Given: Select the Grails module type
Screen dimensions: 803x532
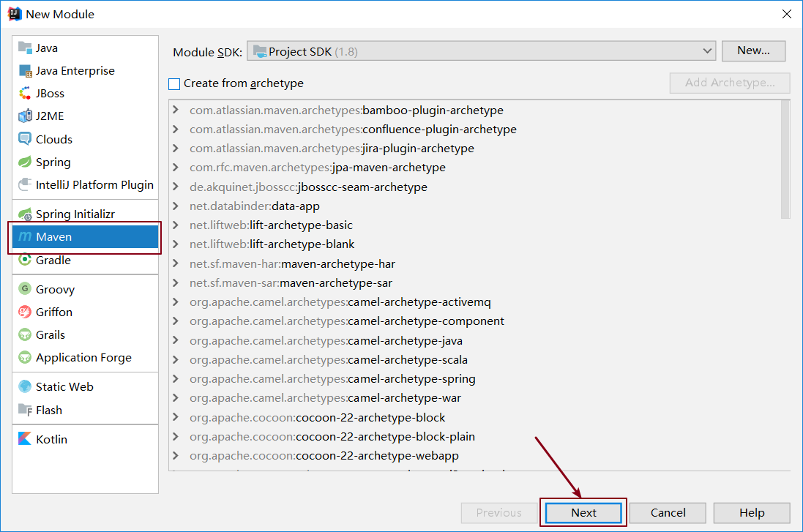Looking at the screenshot, I should [x=49, y=334].
